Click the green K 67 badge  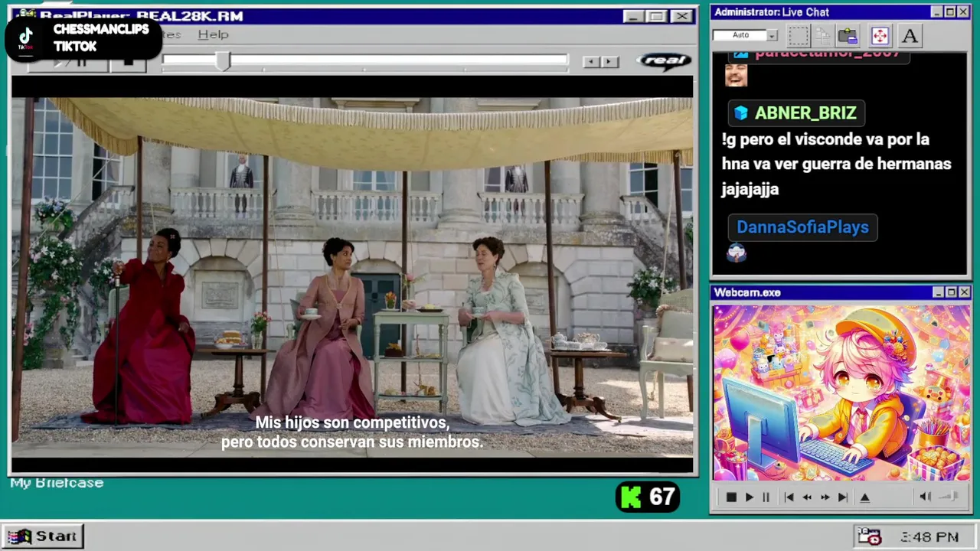pyautogui.click(x=648, y=497)
